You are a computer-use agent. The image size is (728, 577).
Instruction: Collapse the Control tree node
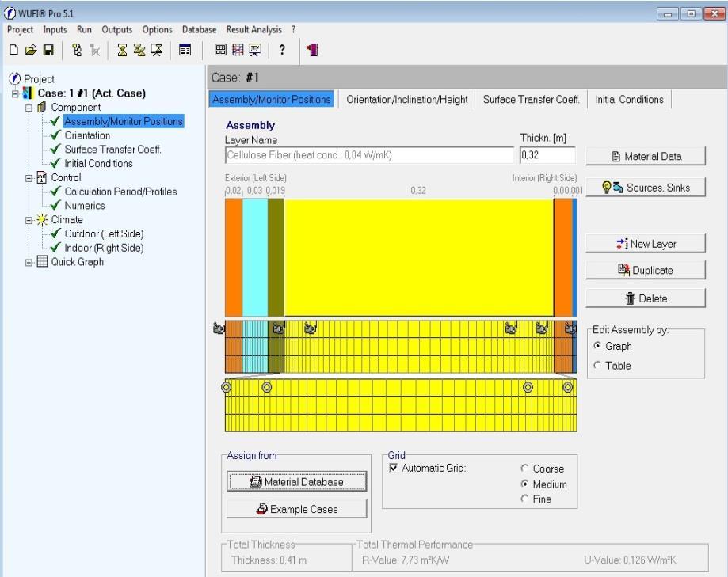(x=29, y=178)
